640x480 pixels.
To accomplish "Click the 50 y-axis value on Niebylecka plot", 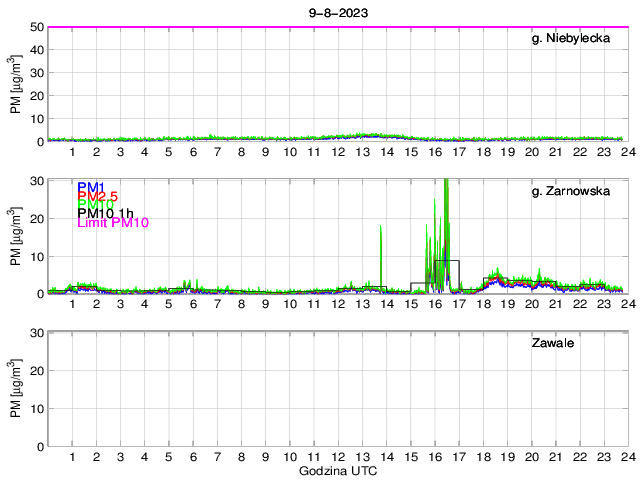I will click(35, 27).
